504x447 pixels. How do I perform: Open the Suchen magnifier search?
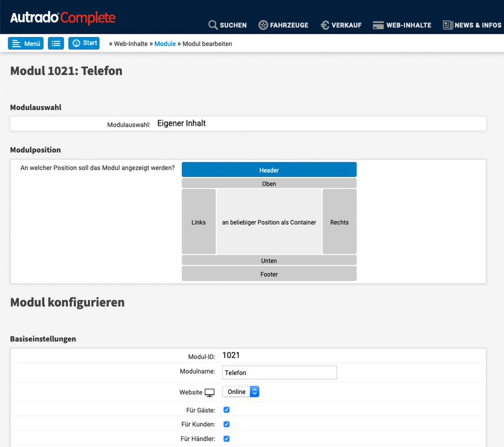pyautogui.click(x=228, y=25)
